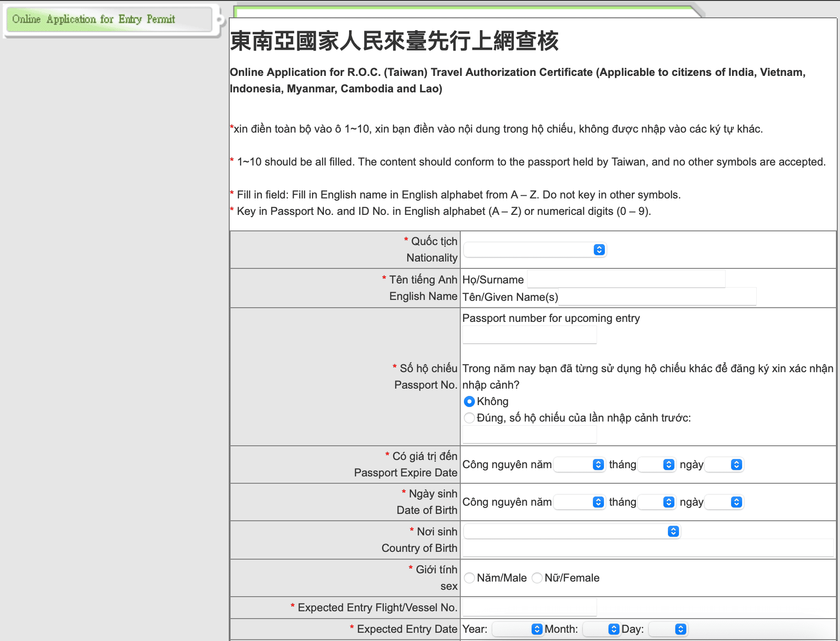Click the Expected Entry Flight/Vessel No. field
Image resolution: width=840 pixels, height=641 pixels.
coord(529,607)
